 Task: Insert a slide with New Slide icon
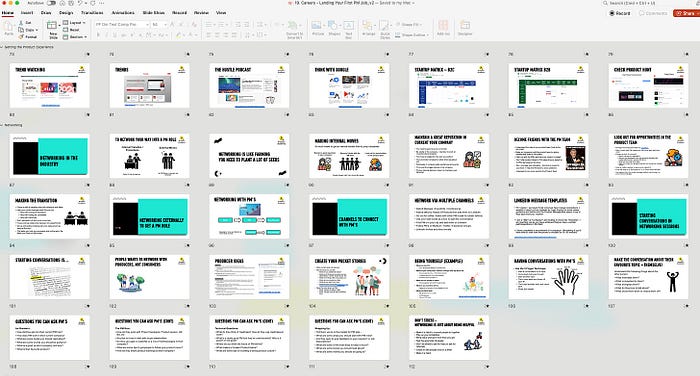point(52,25)
